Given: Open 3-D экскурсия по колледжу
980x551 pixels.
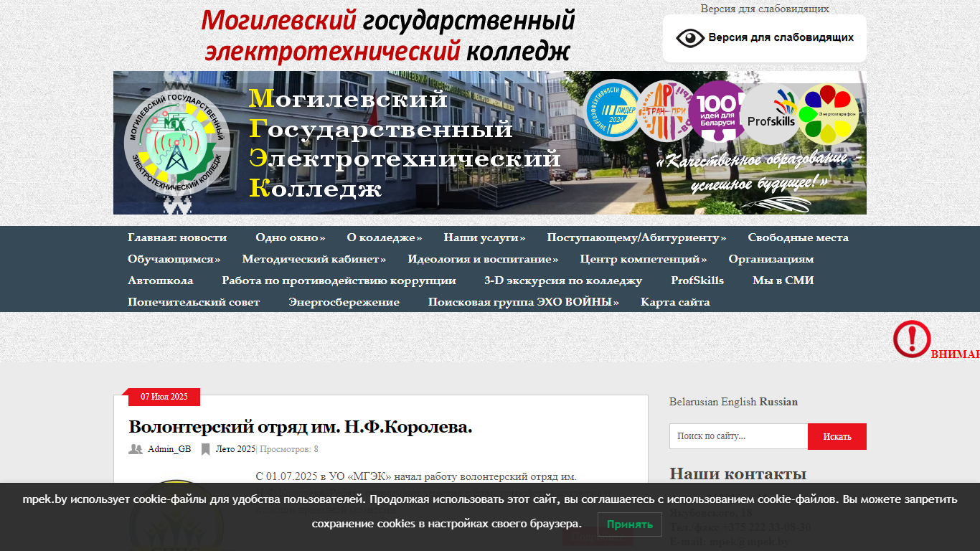Looking at the screenshot, I should click(x=563, y=281).
